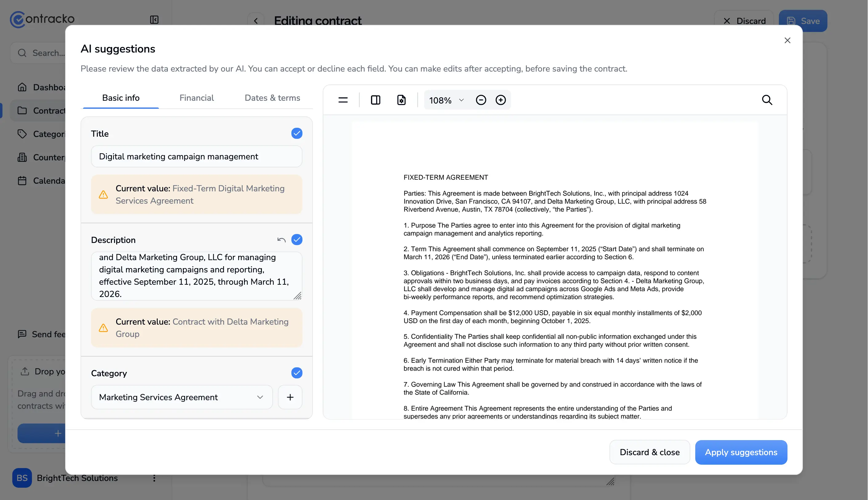Click Apply suggestions button
The width and height of the screenshot is (868, 500).
[x=741, y=452]
